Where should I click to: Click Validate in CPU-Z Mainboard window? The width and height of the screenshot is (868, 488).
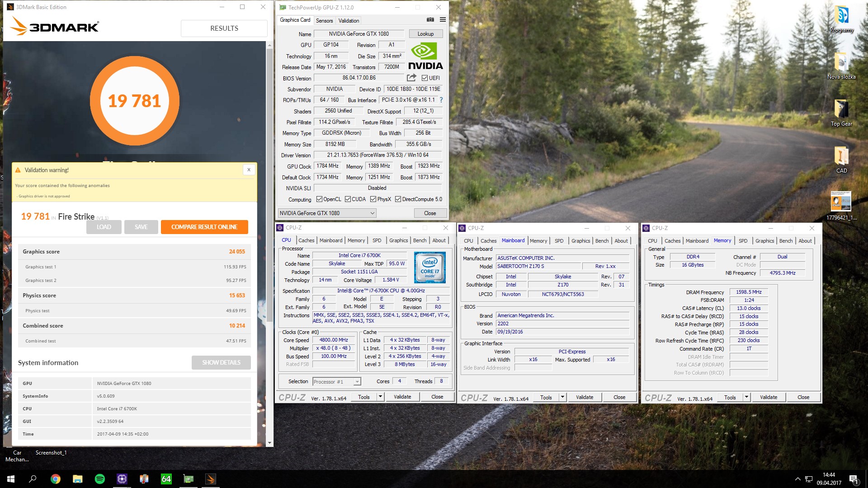(x=585, y=397)
